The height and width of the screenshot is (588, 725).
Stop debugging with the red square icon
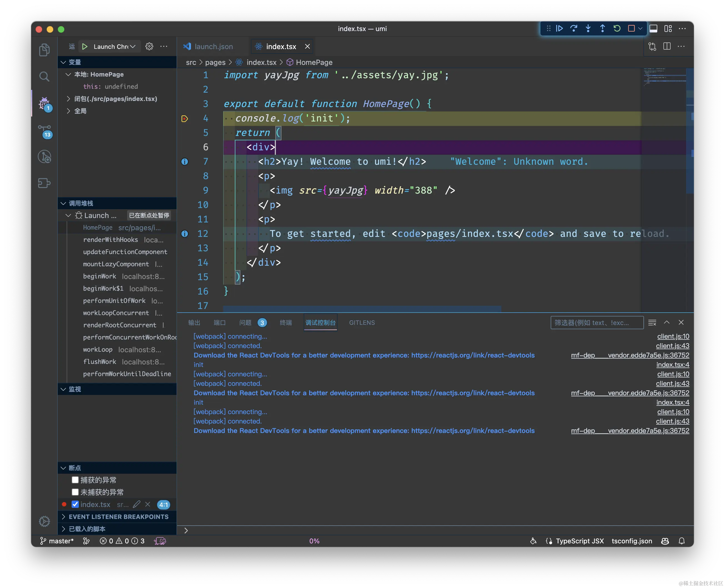[631, 29]
